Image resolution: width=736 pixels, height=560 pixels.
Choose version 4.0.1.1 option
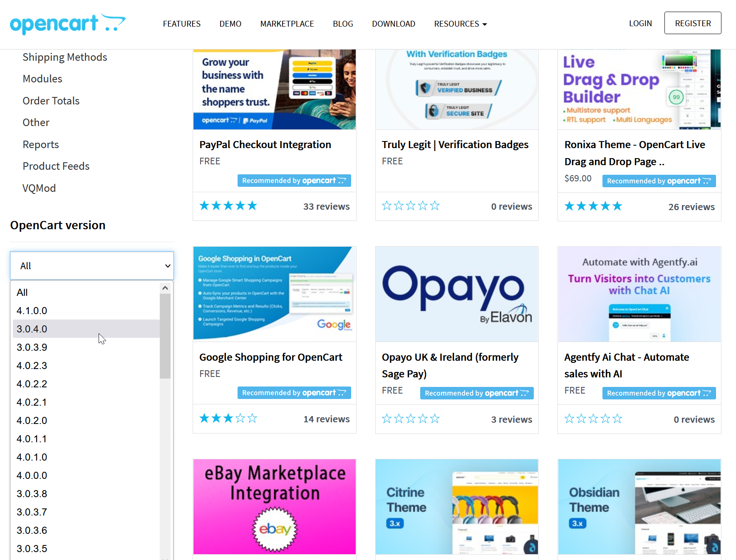click(x=86, y=439)
